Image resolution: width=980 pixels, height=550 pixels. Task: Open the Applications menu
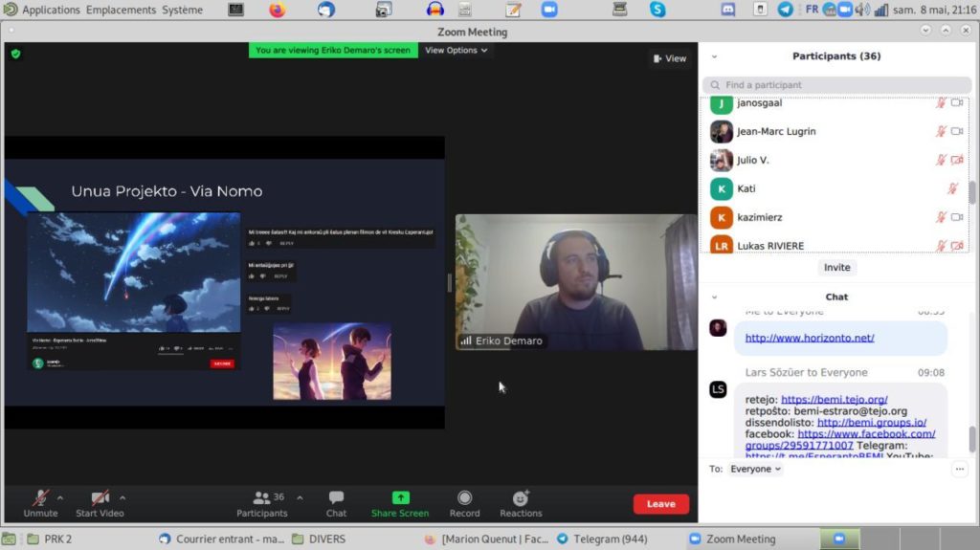click(x=51, y=10)
